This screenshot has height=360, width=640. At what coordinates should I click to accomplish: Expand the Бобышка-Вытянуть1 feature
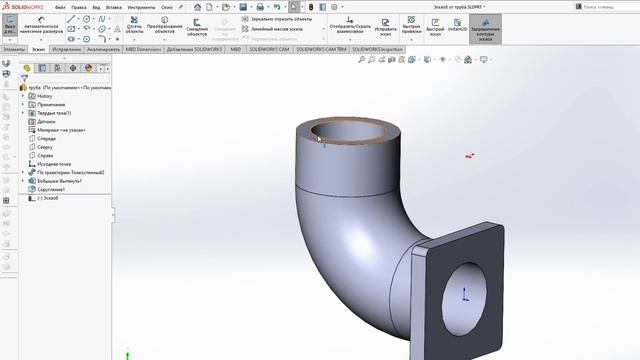(x=23, y=181)
